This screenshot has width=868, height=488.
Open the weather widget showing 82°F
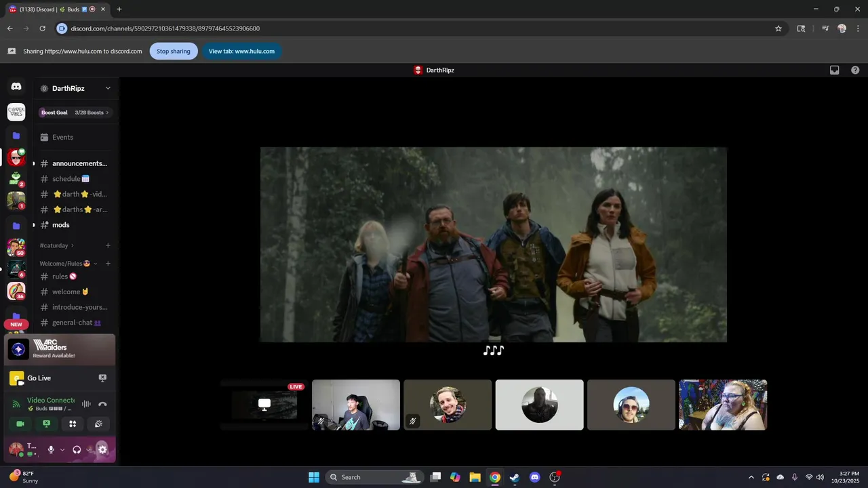point(24,477)
